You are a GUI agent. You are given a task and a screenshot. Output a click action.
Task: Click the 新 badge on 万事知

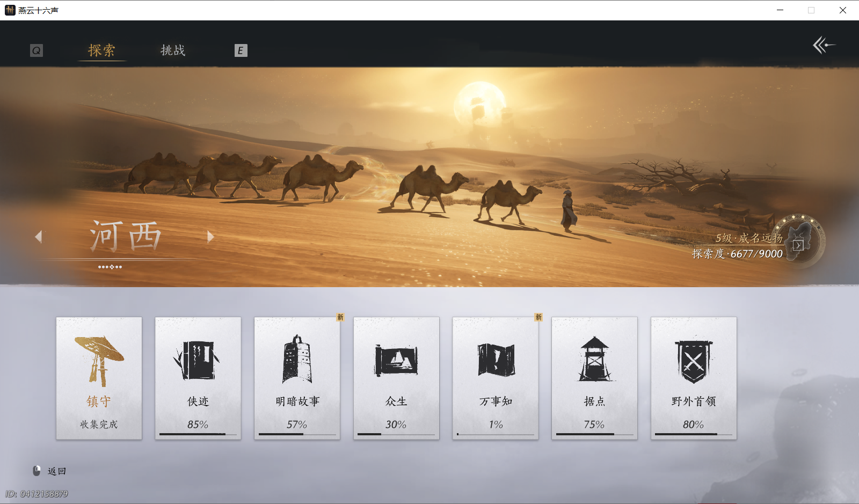tap(539, 317)
